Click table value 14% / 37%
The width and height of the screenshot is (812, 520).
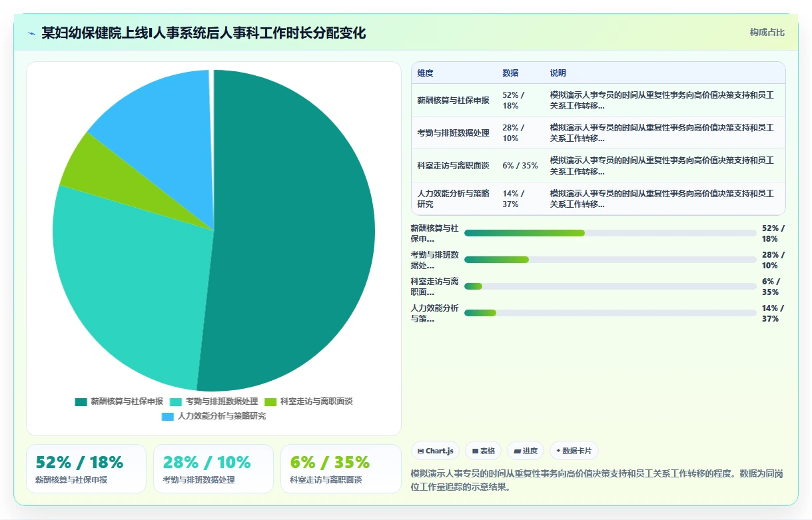click(514, 198)
